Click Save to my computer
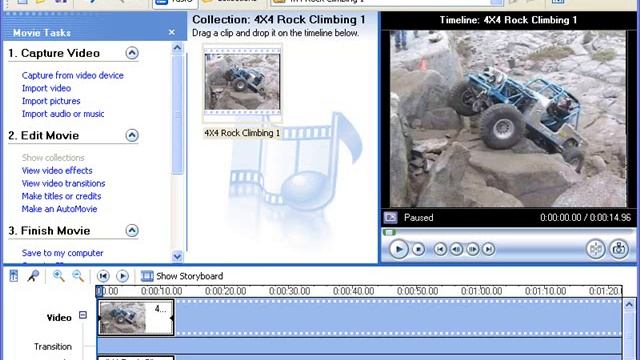 pyautogui.click(x=62, y=253)
